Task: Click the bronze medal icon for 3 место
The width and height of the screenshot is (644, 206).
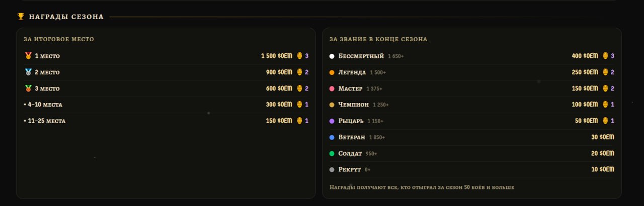Action: click(x=28, y=88)
